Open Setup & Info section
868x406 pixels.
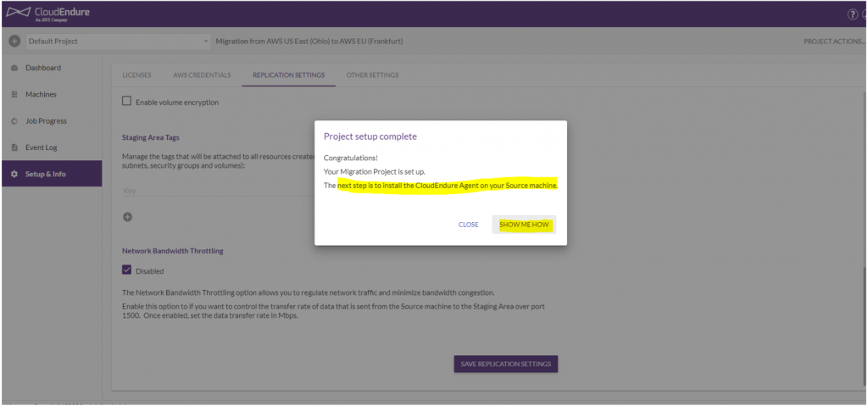click(52, 174)
